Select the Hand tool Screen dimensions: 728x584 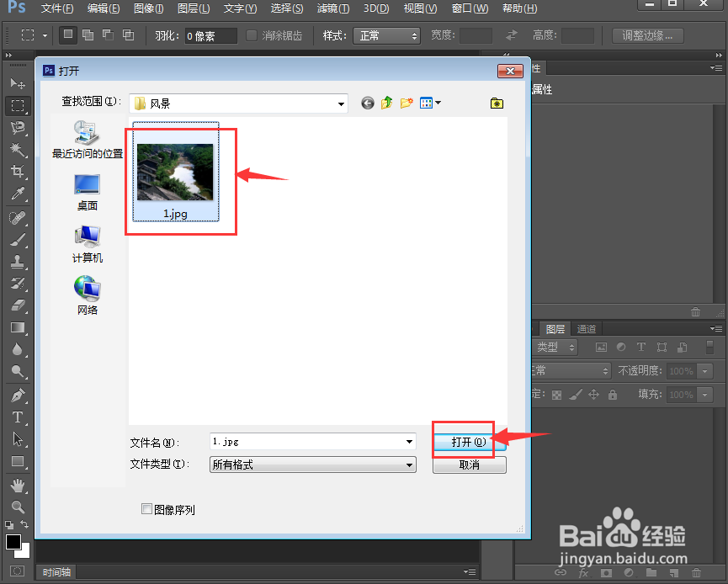(18, 486)
